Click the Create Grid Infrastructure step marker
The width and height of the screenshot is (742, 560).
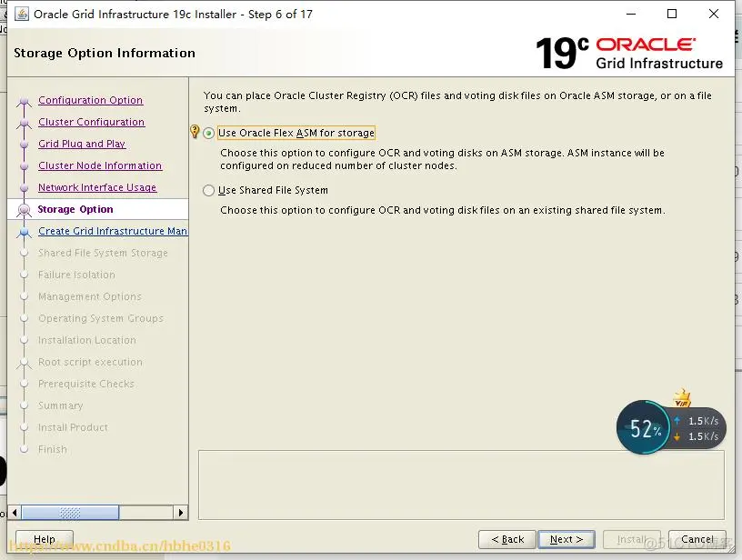point(25,232)
